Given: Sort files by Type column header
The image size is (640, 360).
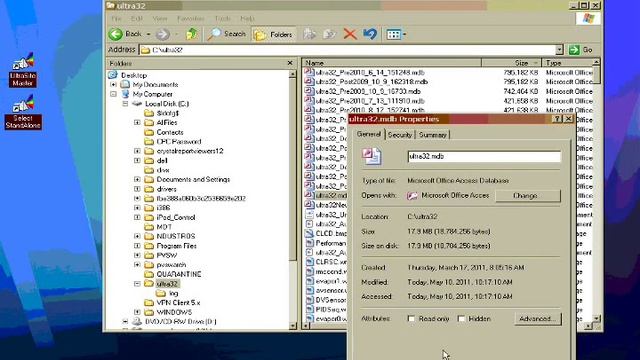Looking at the screenshot, I should tap(567, 63).
